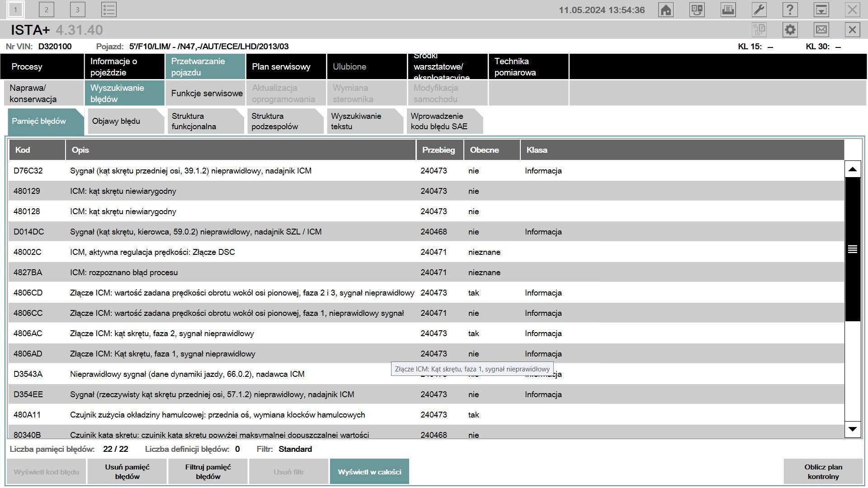Select fault row D354EE
868x488 pixels.
pyautogui.click(x=426, y=394)
